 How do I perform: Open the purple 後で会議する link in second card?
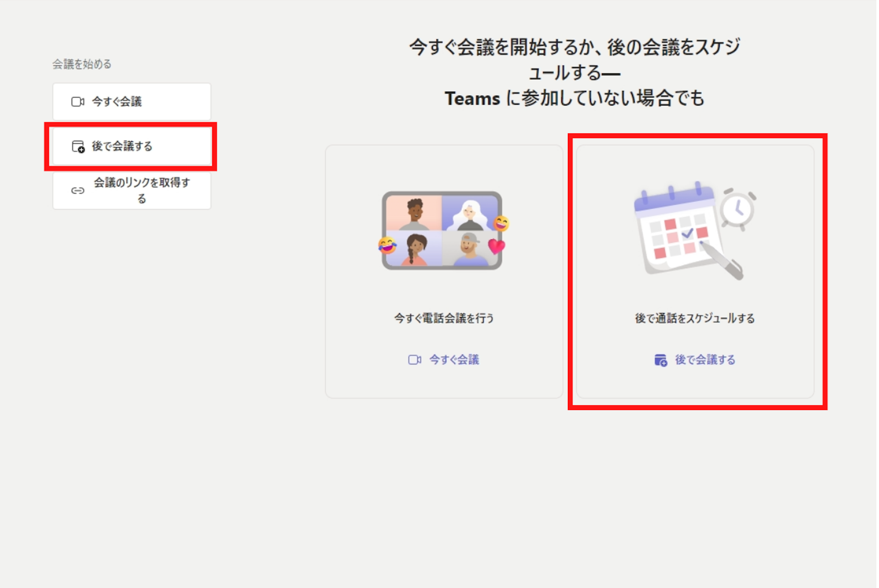[705, 359]
